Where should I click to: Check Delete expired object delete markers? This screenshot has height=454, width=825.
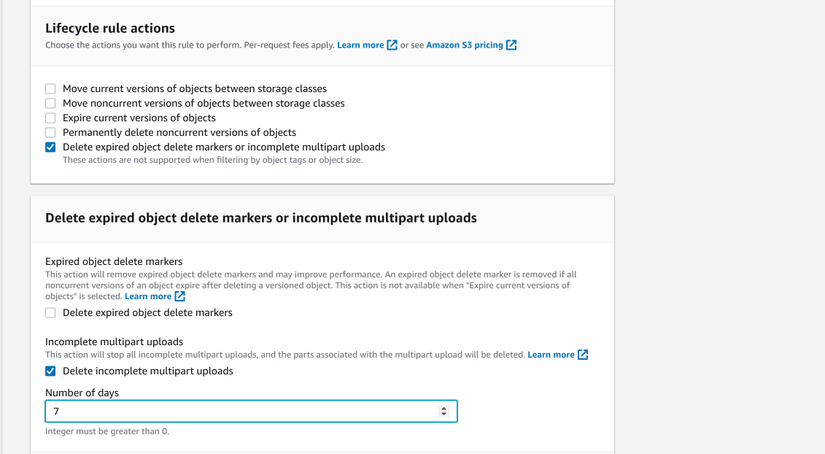[x=50, y=313]
